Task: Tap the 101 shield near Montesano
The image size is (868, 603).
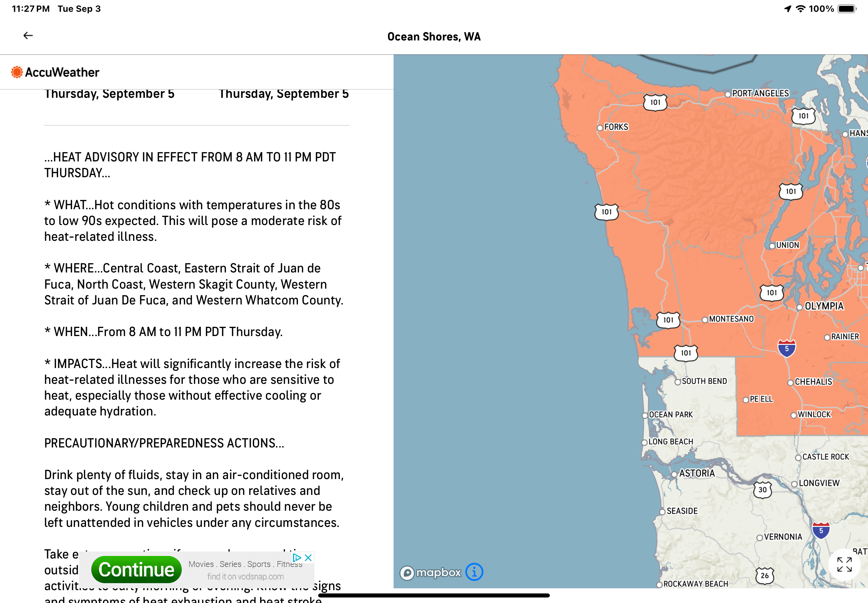Action: (668, 320)
